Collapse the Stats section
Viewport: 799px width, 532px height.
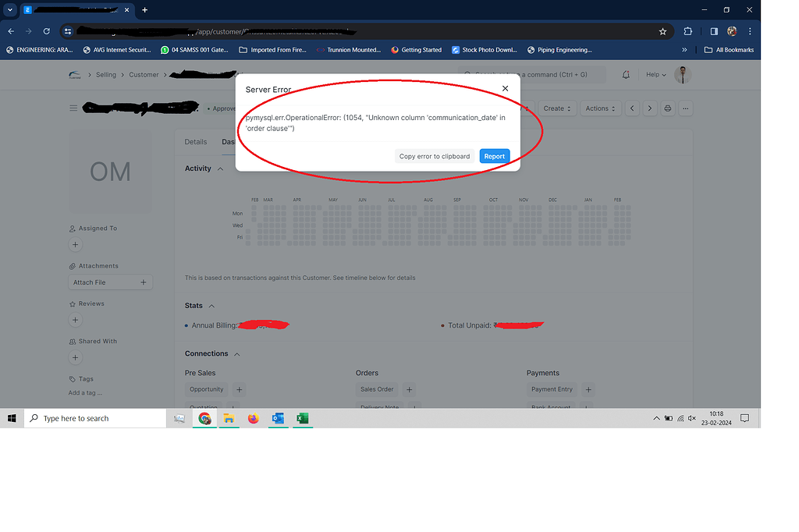(212, 305)
